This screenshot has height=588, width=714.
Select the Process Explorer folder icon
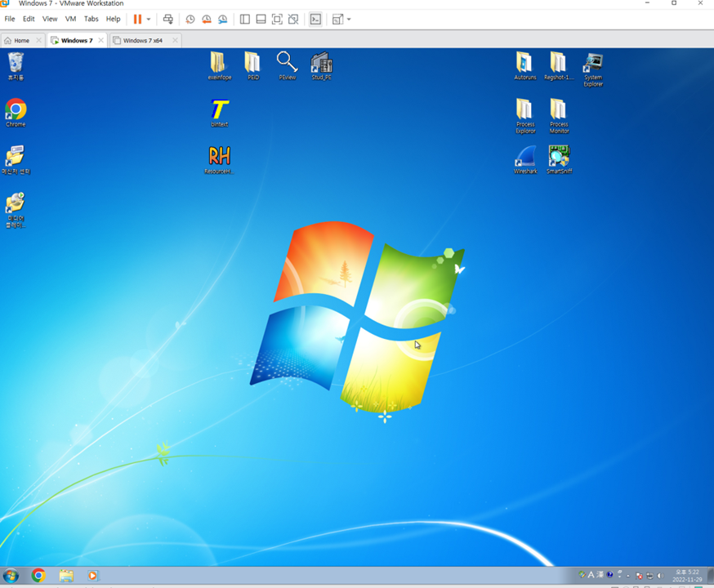coord(525,116)
